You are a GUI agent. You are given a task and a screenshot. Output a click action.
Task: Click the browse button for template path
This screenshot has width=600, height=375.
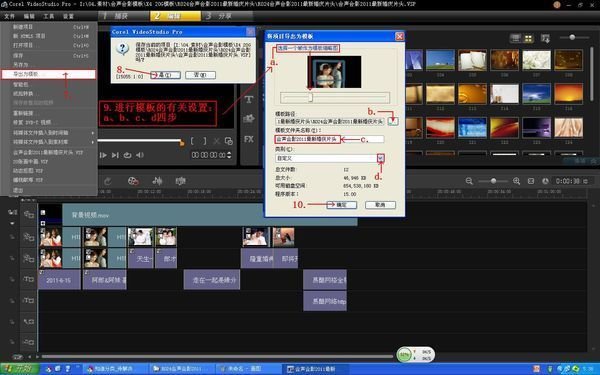tap(393, 121)
